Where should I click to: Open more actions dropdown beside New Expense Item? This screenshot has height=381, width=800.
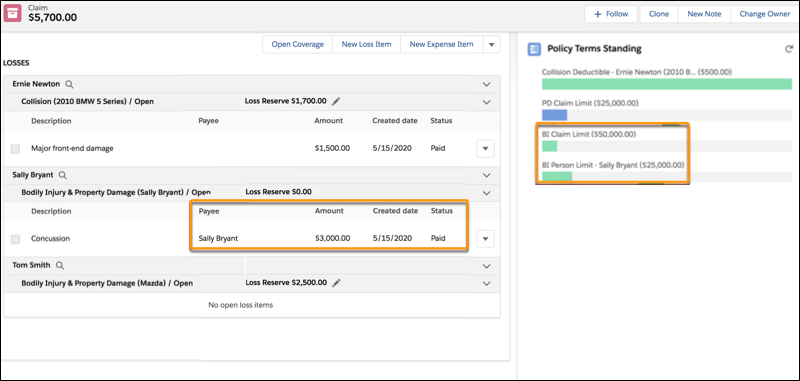[x=491, y=45]
